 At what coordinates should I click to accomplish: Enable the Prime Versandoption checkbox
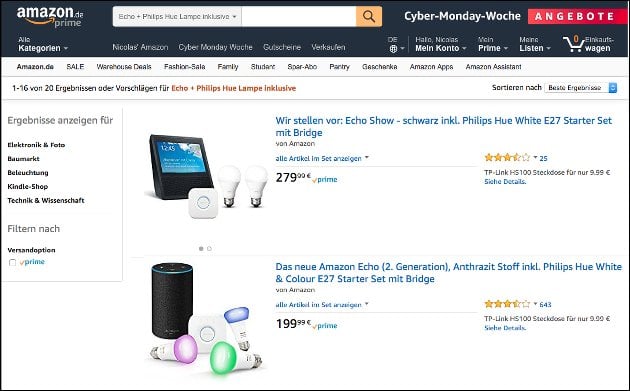tap(12, 262)
